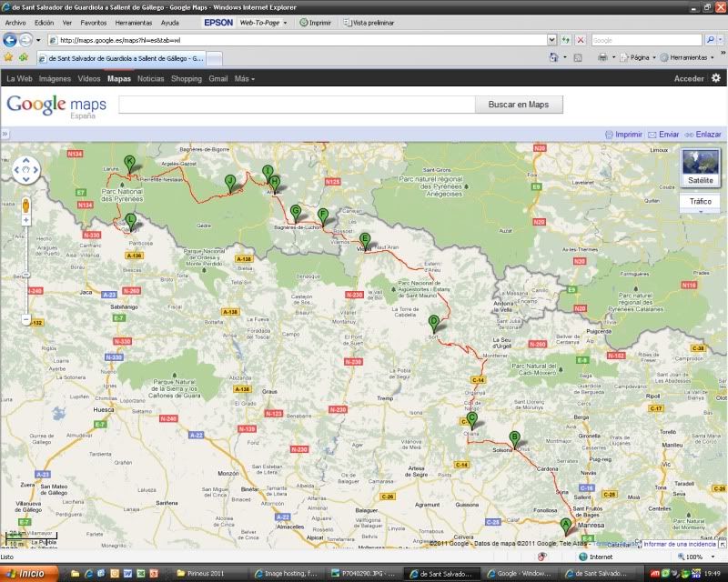The height and width of the screenshot is (582, 728).
Task: Click the Add to Favorites icon
Action: (x=24, y=57)
